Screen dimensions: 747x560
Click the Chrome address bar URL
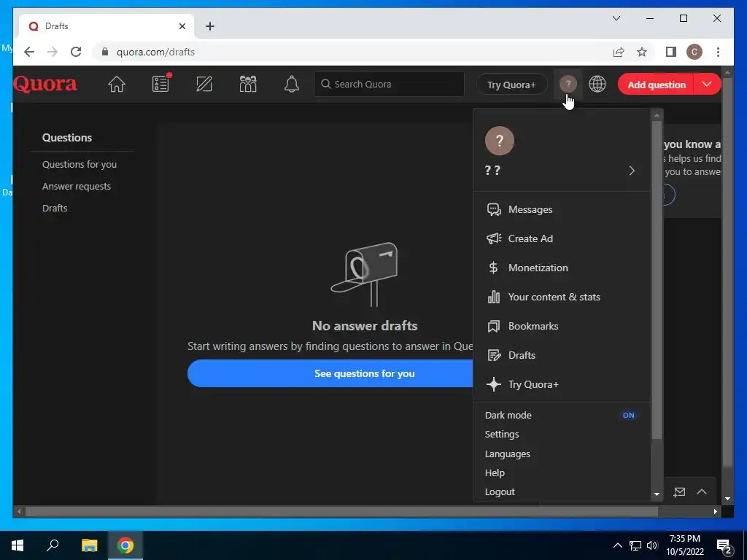pyautogui.click(x=156, y=52)
